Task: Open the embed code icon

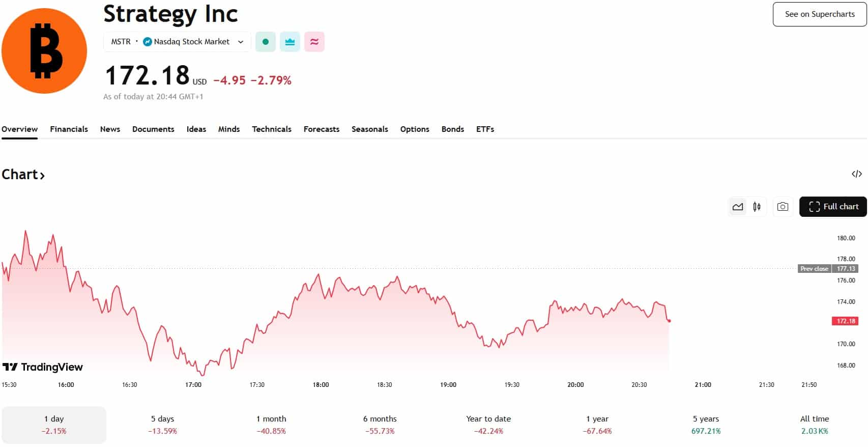Action: 857,174
